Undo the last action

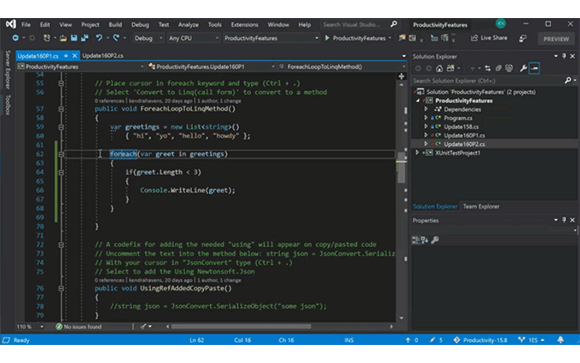coord(99,38)
